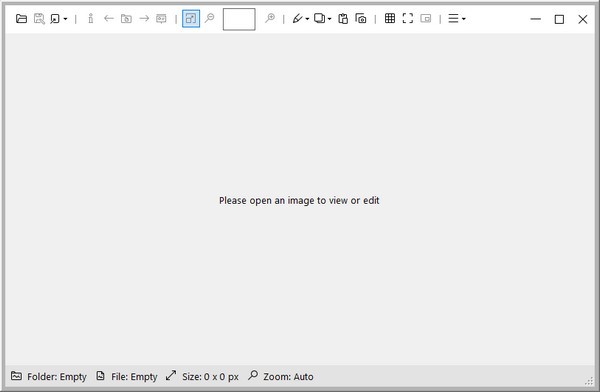The height and width of the screenshot is (392, 600).
Task: Go to previous image with left arrow
Action: coord(109,18)
